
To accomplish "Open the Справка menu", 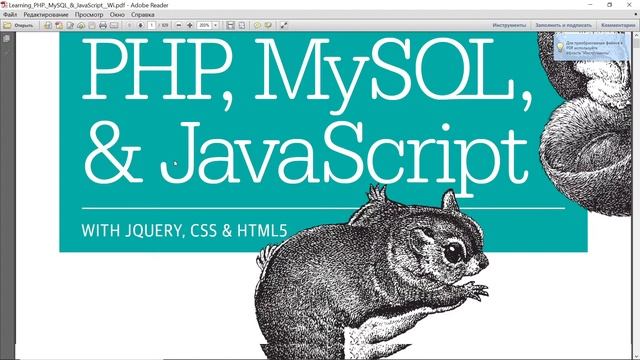I will click(x=142, y=14).
